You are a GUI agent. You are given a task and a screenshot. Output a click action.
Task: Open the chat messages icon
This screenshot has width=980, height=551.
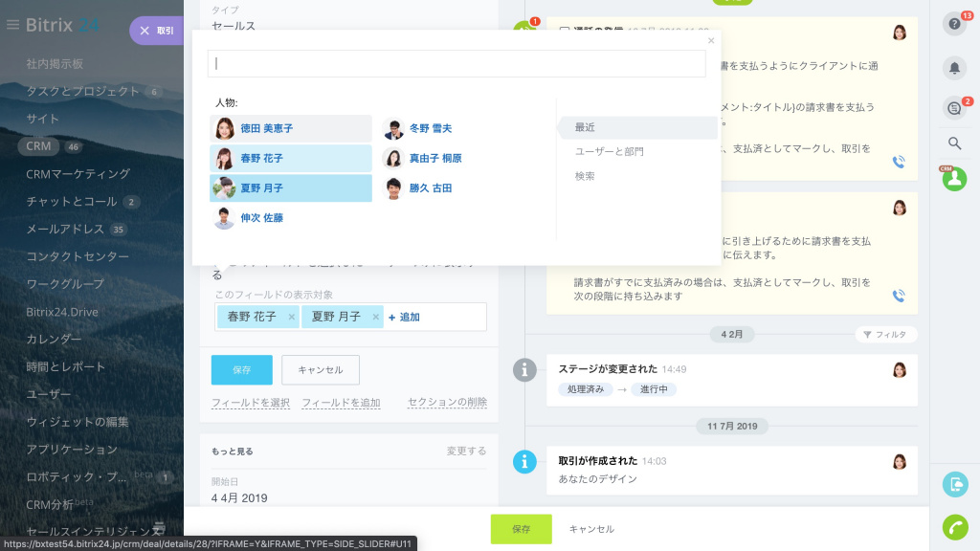pos(954,108)
